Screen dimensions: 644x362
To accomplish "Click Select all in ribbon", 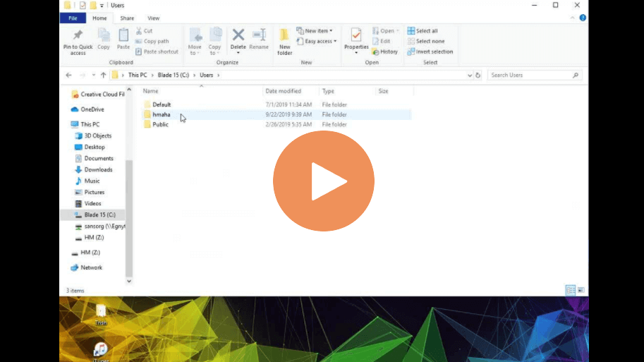I will coord(423,31).
